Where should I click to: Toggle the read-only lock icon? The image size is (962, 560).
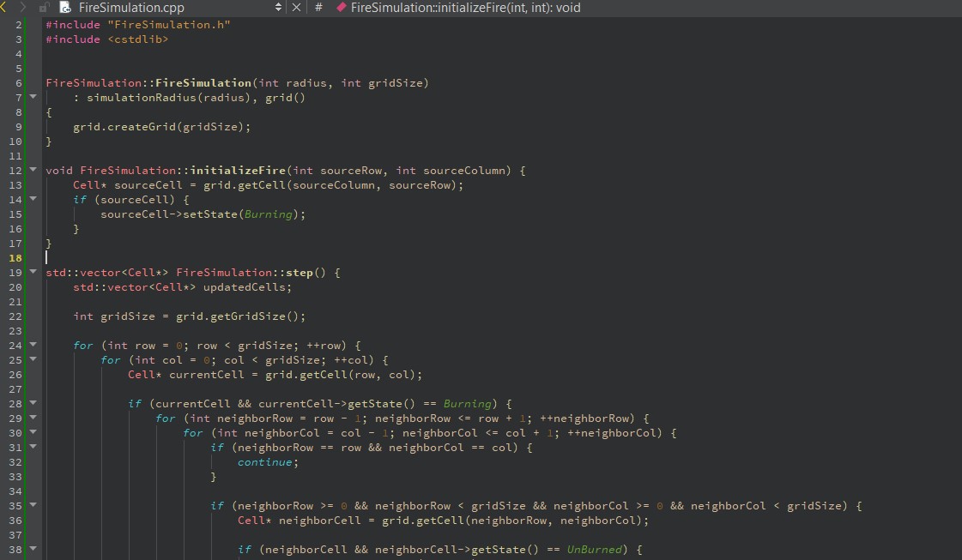click(x=41, y=8)
